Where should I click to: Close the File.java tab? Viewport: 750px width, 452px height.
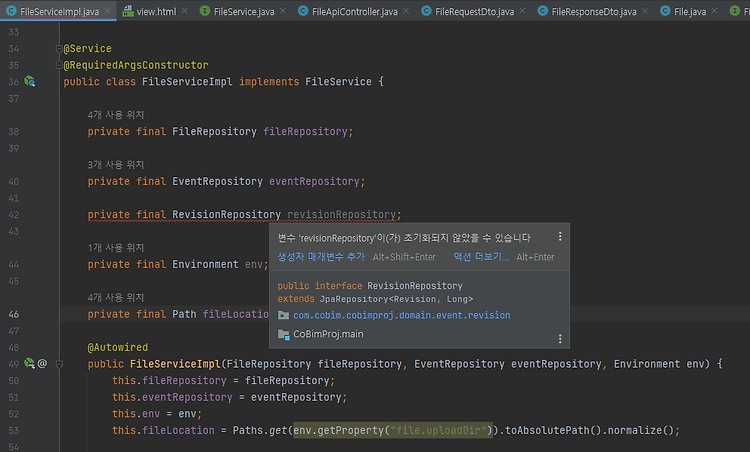click(714, 11)
